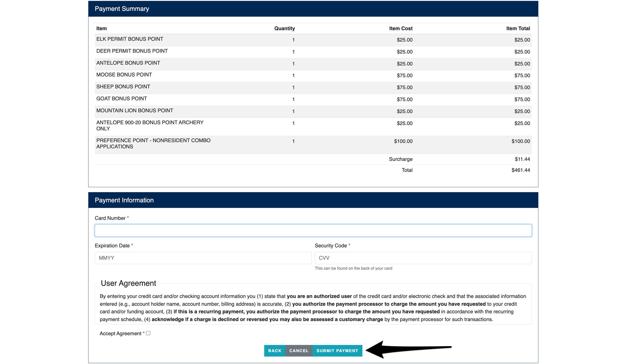Click the Cancel button
Image resolution: width=624 pixels, height=364 pixels.
coord(299,350)
